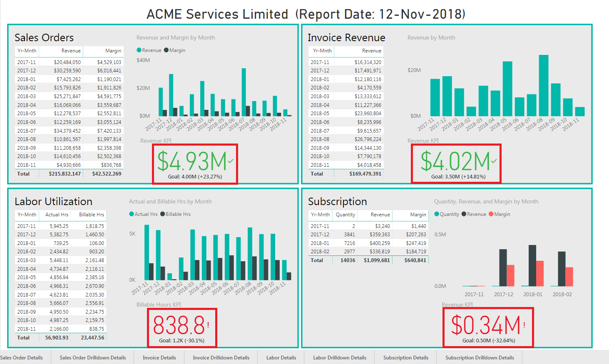Click Sales Orders margin cell $7,420,133
609x364 pixels.
click(x=109, y=131)
